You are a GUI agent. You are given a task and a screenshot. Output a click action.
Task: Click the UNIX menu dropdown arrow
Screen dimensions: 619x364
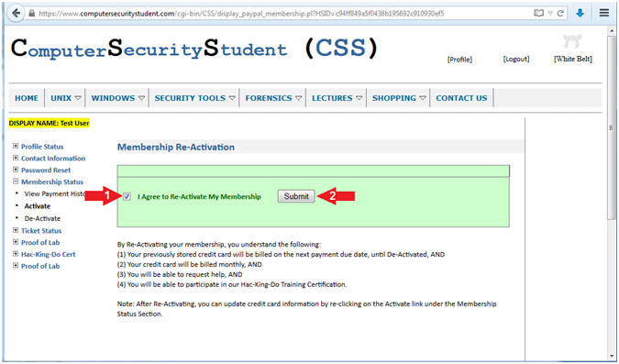tap(78, 98)
